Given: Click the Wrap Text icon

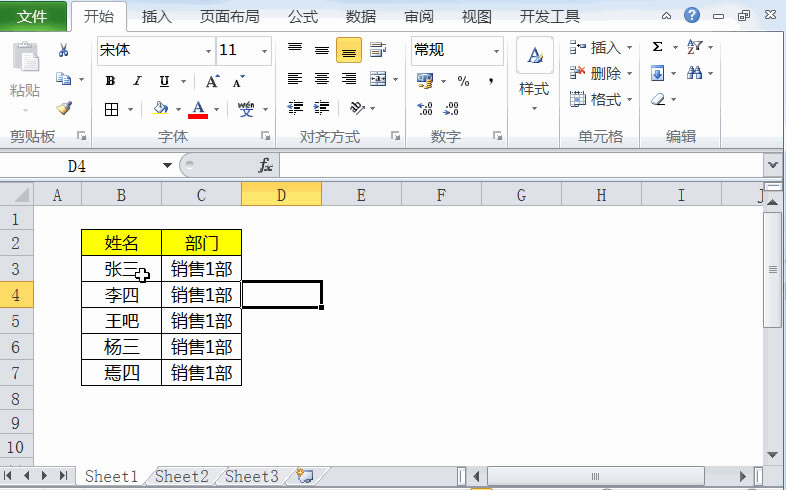Looking at the screenshot, I should [377, 50].
